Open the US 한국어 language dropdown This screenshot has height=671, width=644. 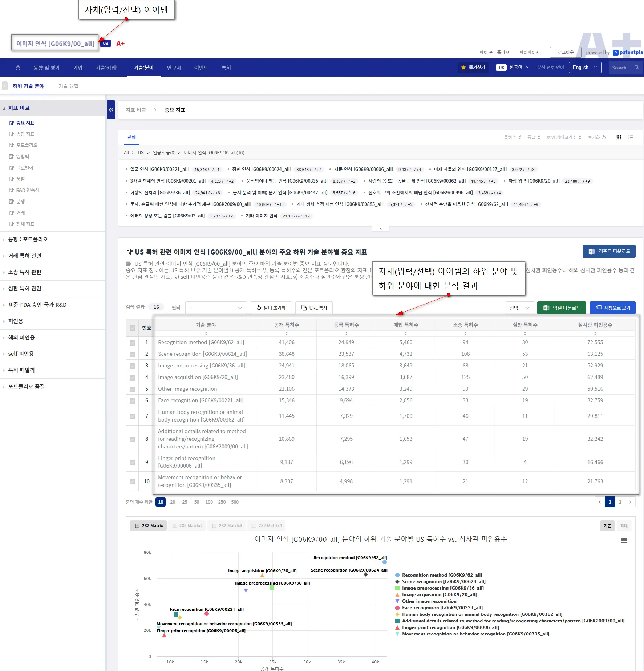pyautogui.click(x=512, y=68)
